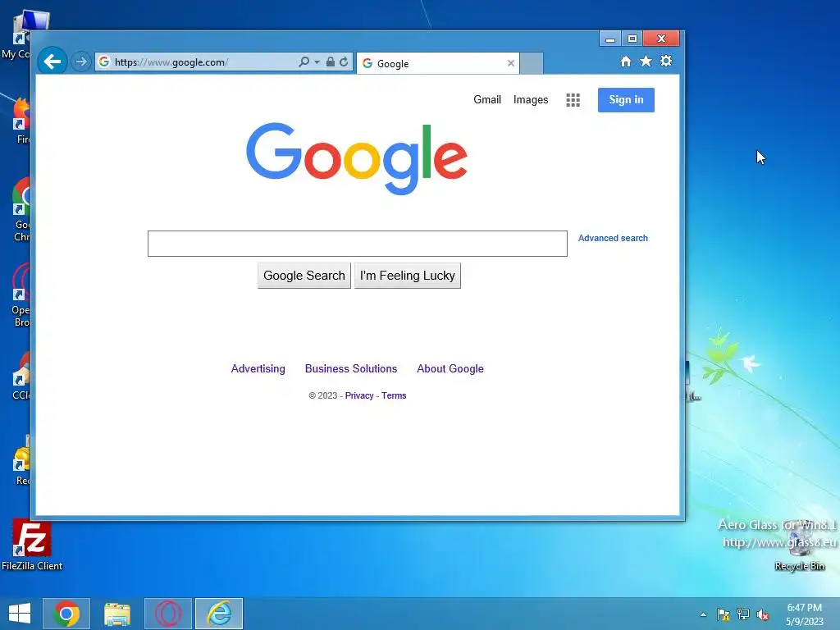Open Favorites with the star icon
The height and width of the screenshot is (630, 840).
tap(646, 61)
